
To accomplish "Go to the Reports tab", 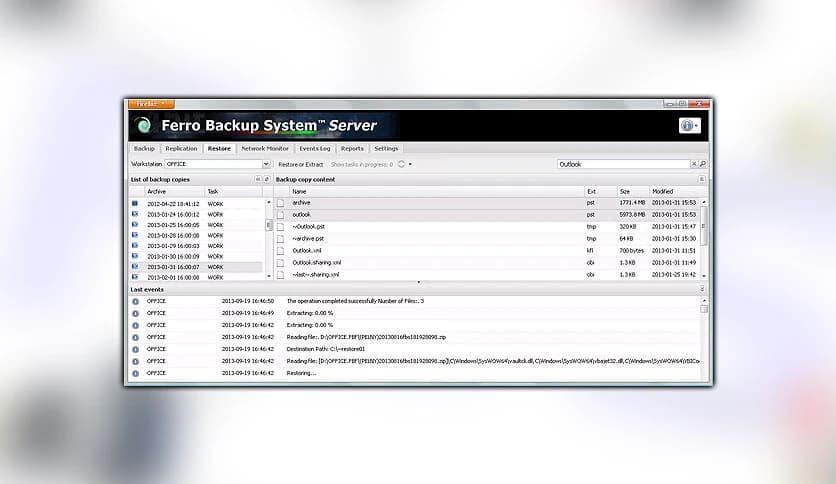I will (x=352, y=149).
